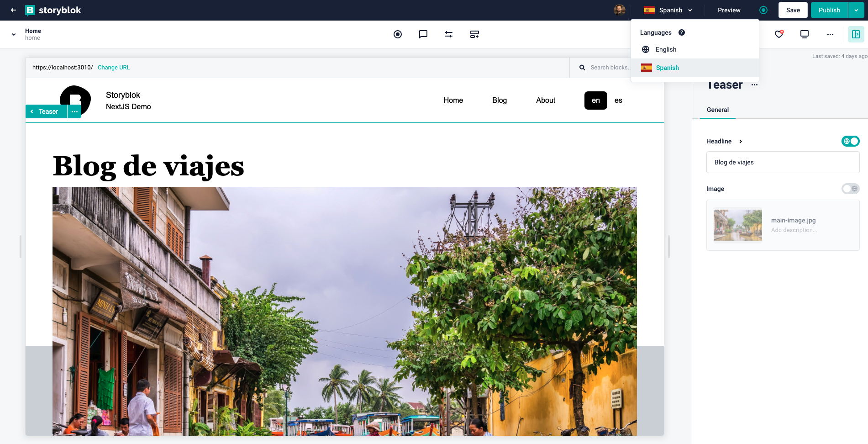Click the search magnifier icon
The height and width of the screenshot is (444, 868).
[x=582, y=68]
